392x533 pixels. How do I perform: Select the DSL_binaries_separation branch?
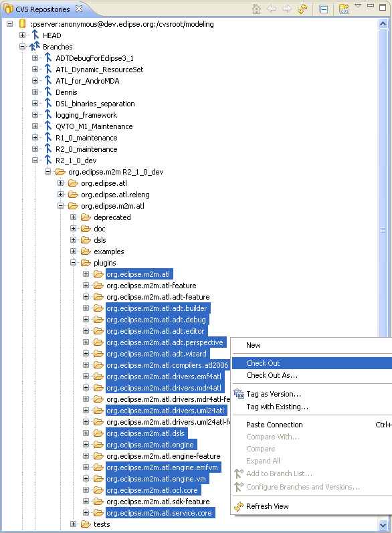coord(95,104)
